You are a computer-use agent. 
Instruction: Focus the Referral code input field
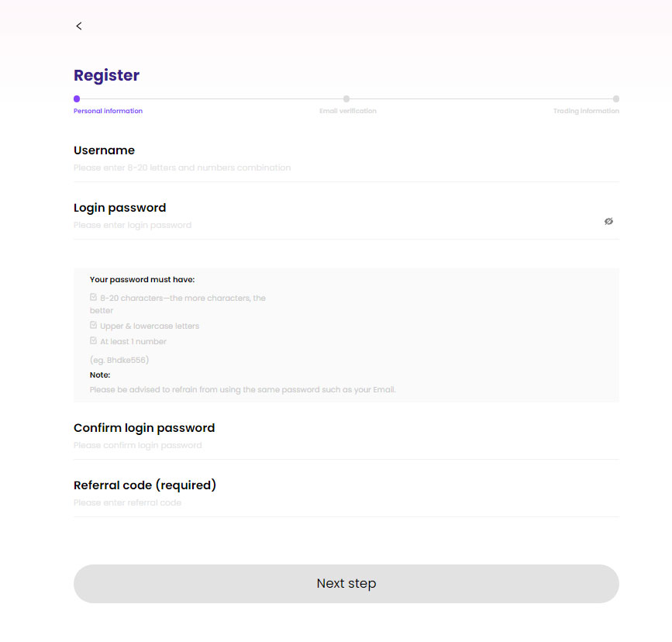point(346,502)
